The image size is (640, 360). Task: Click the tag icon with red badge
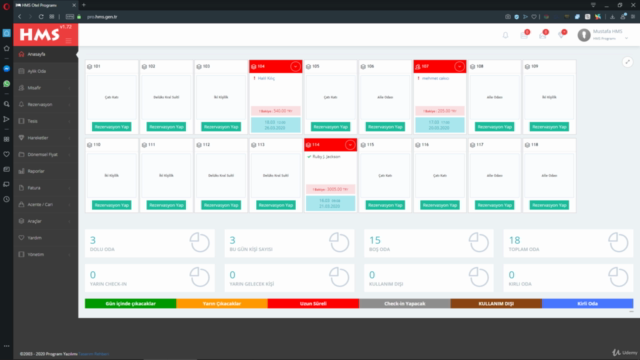coord(561,36)
